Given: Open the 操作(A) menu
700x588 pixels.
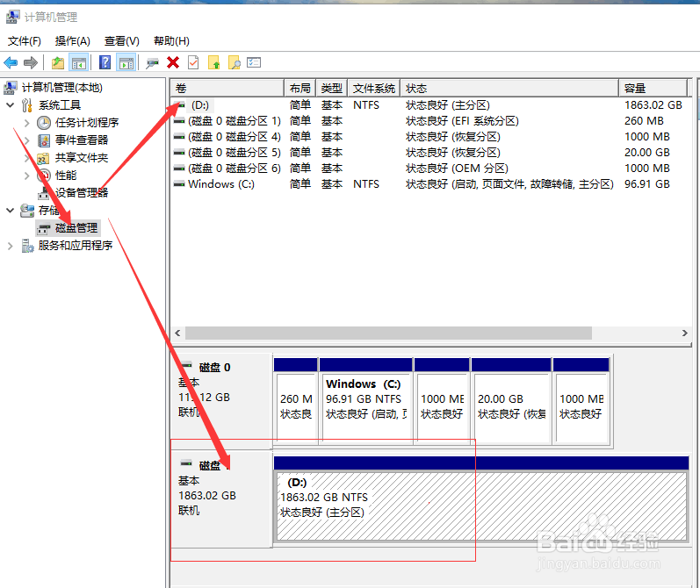Looking at the screenshot, I should point(73,41).
